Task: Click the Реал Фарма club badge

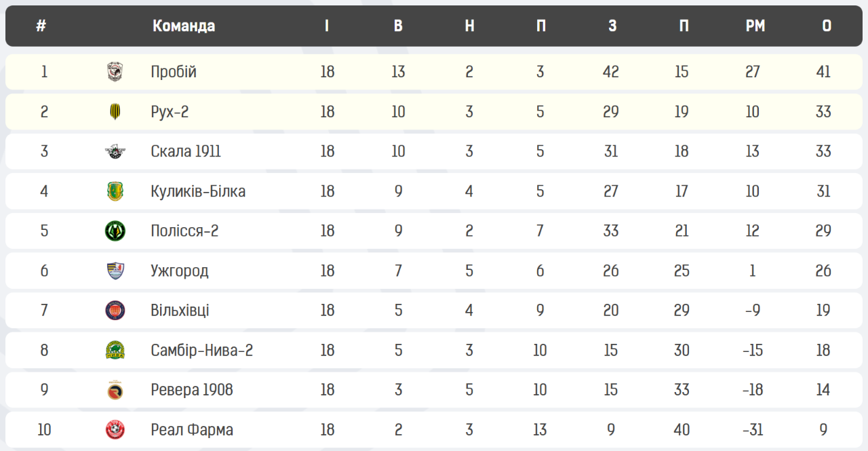Action: (115, 430)
